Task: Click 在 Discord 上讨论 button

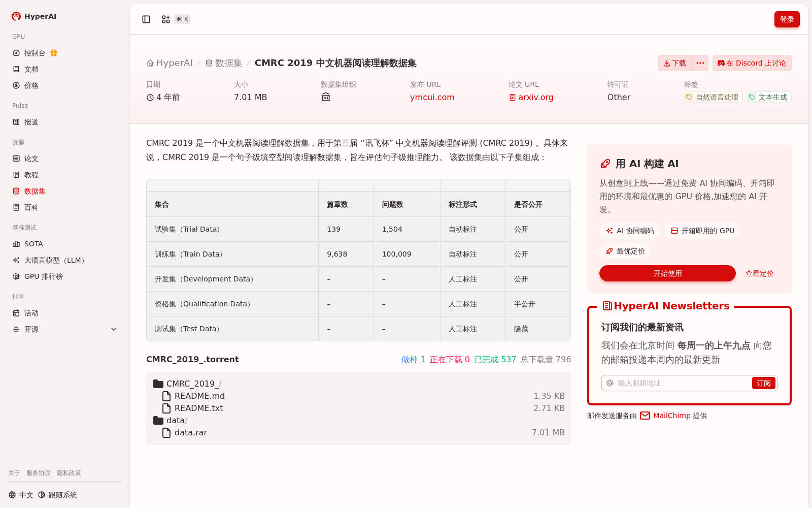Action: click(x=752, y=63)
